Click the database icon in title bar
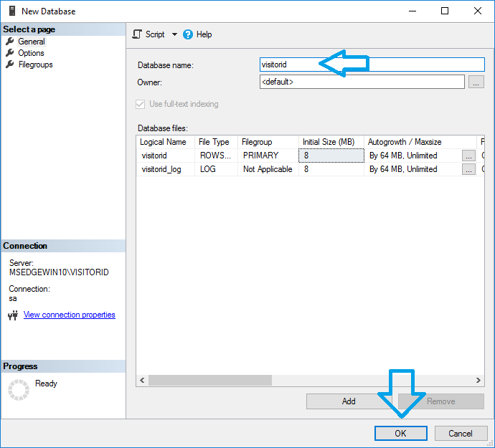This screenshot has height=448, width=495. coord(11,11)
